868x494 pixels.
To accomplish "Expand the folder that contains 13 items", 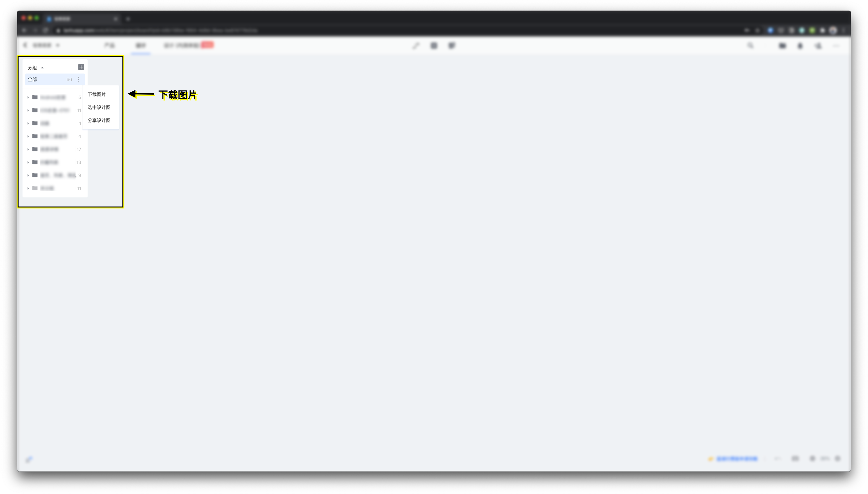I will [x=28, y=162].
